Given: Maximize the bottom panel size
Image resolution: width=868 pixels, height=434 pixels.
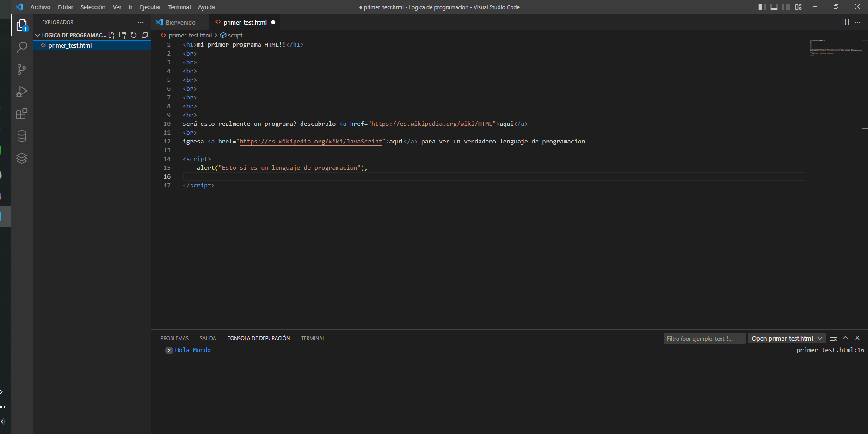Looking at the screenshot, I should (845, 338).
